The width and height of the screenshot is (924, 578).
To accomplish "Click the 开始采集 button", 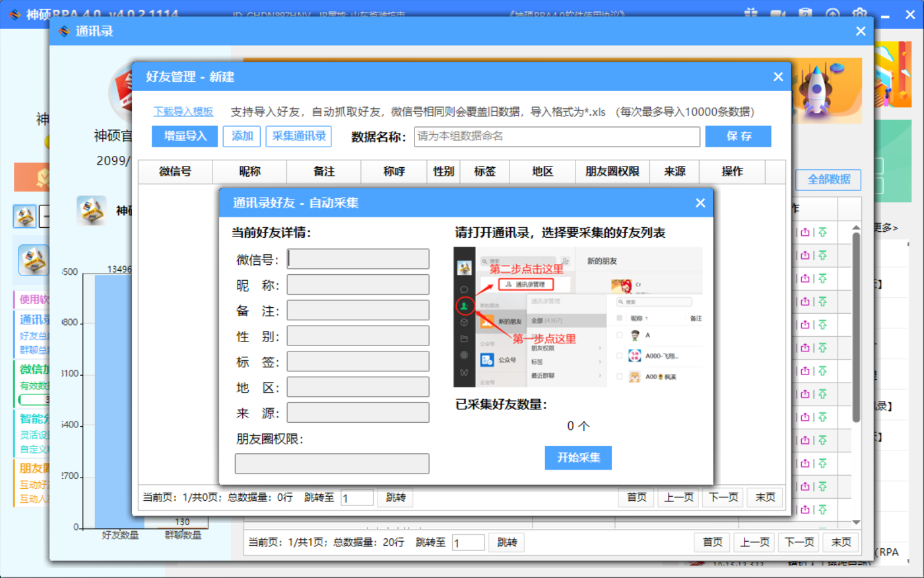I will pyautogui.click(x=578, y=458).
